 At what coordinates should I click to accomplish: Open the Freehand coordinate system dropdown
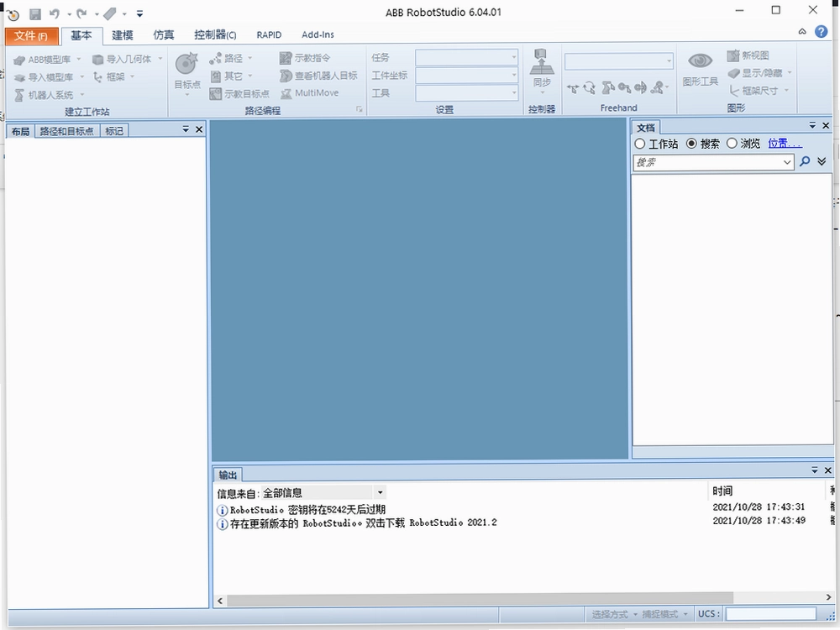click(x=669, y=61)
